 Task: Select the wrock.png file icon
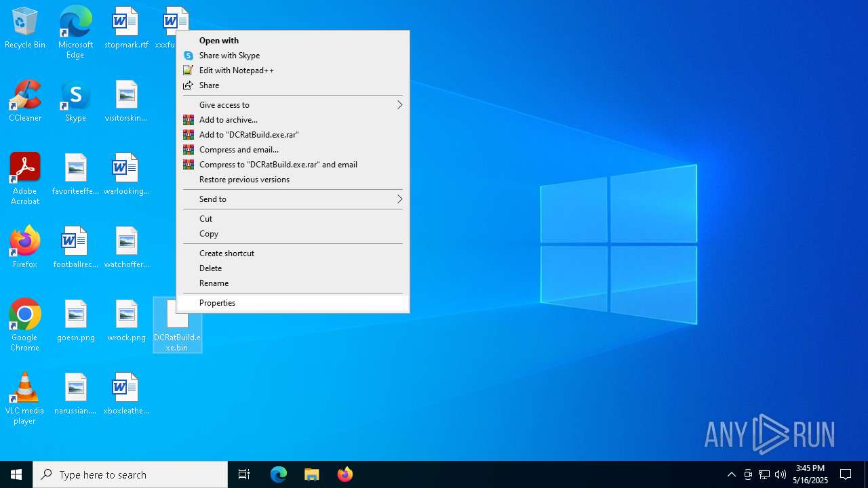click(126, 321)
